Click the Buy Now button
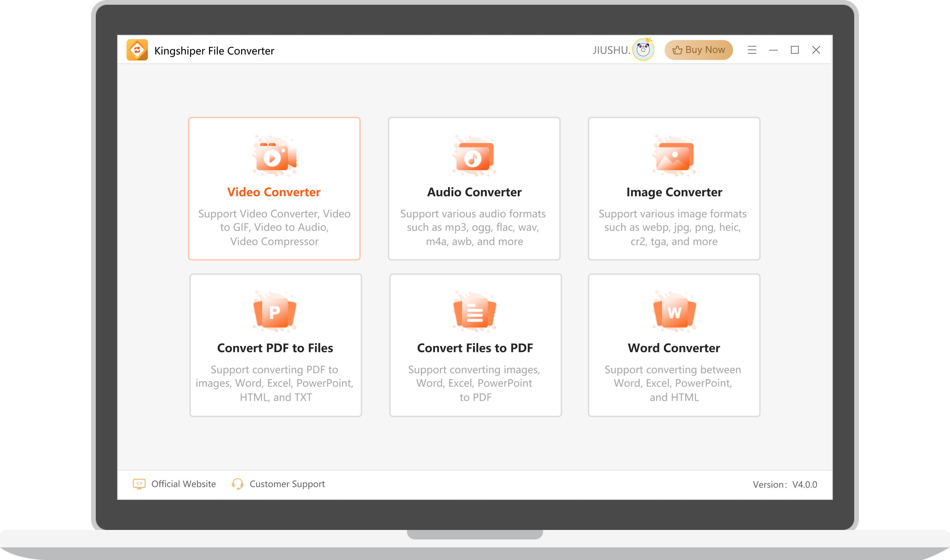 click(699, 50)
